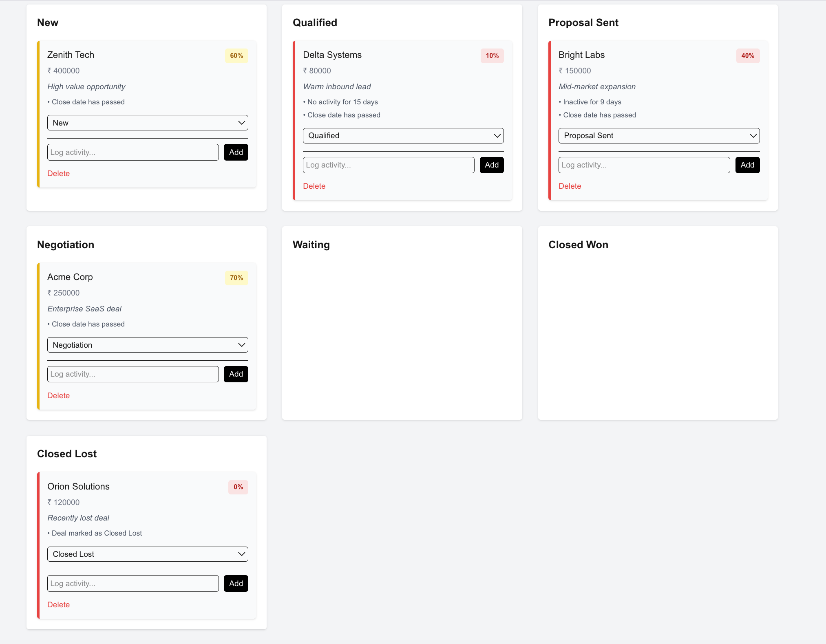
Task: Click the 0% badge on Orion Solutions
Action: pyautogui.click(x=238, y=487)
